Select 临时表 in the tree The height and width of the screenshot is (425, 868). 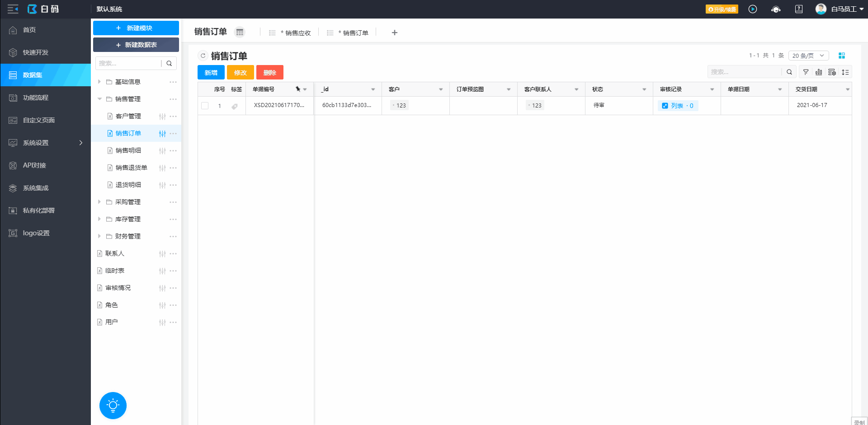click(x=115, y=271)
